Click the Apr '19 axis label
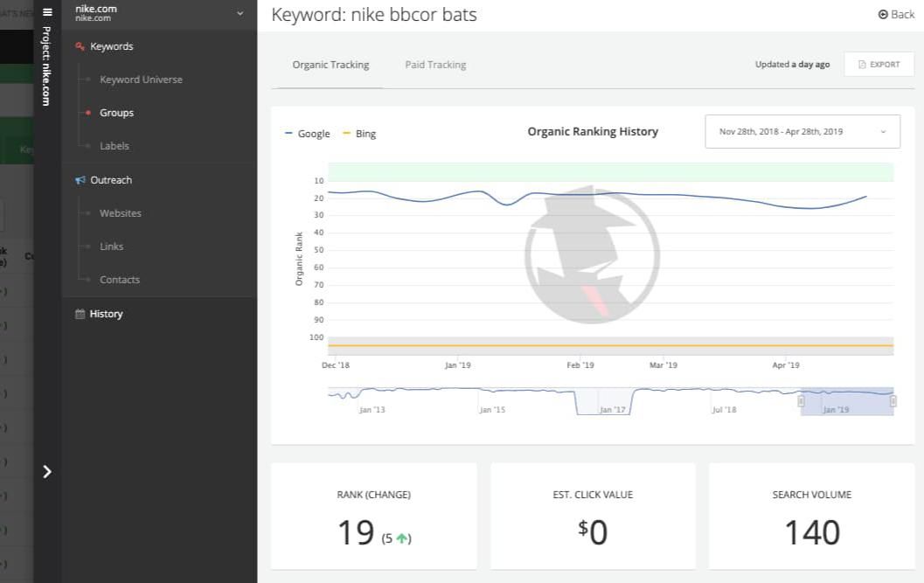The image size is (924, 583). 786,364
